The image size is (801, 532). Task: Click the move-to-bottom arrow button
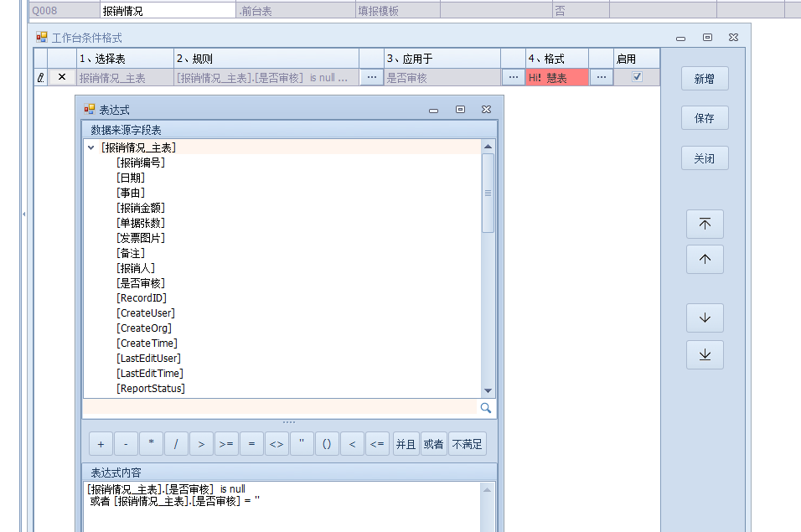tap(705, 354)
